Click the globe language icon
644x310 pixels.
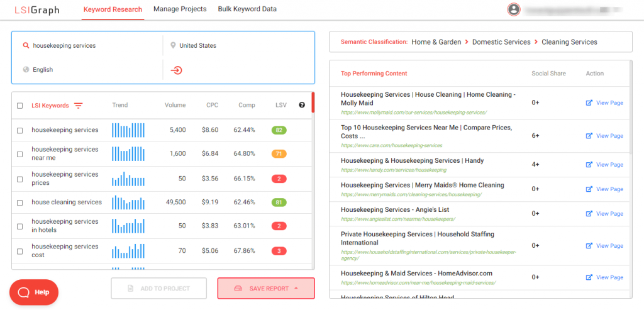(26, 69)
